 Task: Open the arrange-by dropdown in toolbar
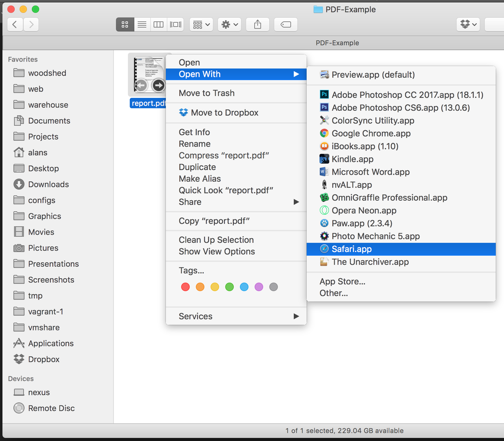(x=201, y=24)
